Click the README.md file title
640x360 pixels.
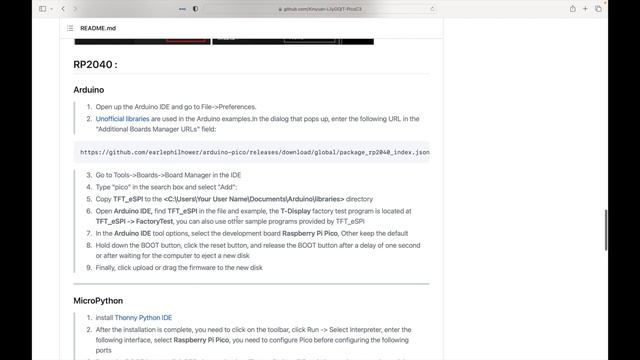click(98, 28)
